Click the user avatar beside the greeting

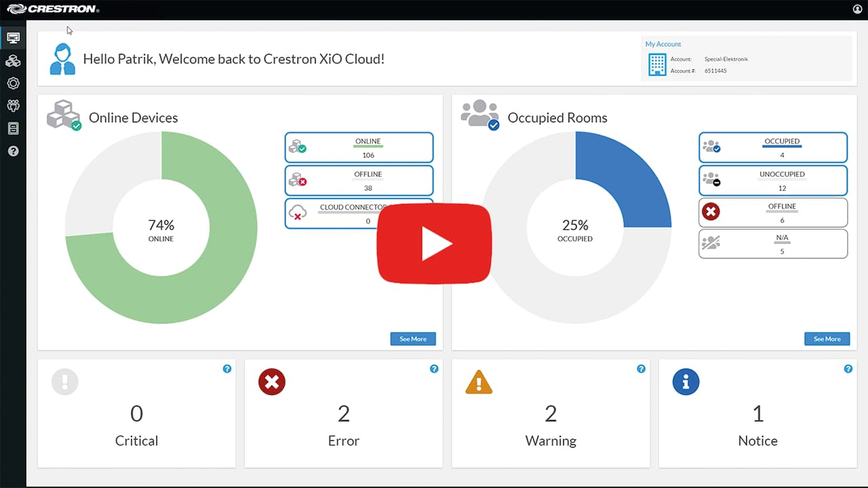62,59
